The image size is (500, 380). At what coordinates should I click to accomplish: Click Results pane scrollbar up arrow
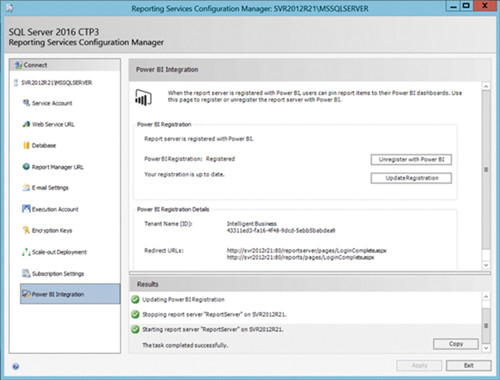486,296
